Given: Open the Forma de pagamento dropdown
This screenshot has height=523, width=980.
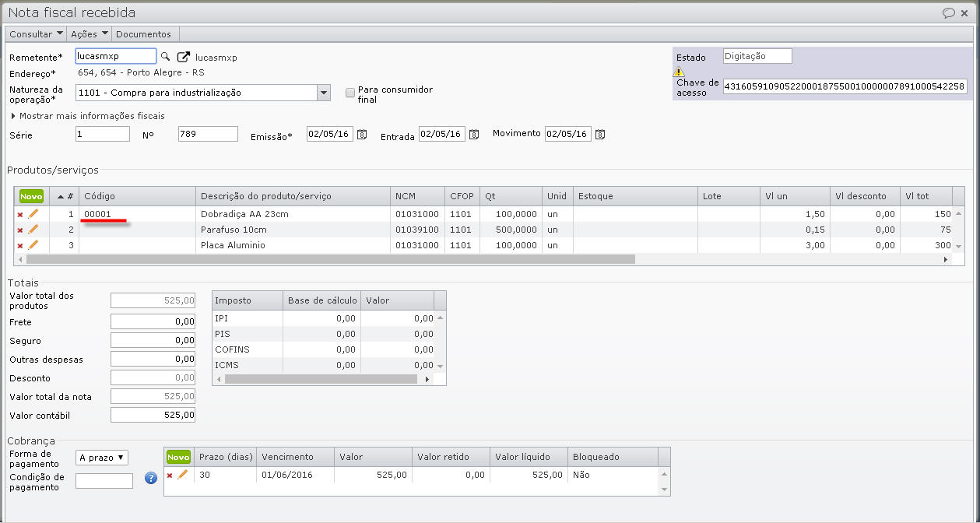Looking at the screenshot, I should (x=102, y=458).
